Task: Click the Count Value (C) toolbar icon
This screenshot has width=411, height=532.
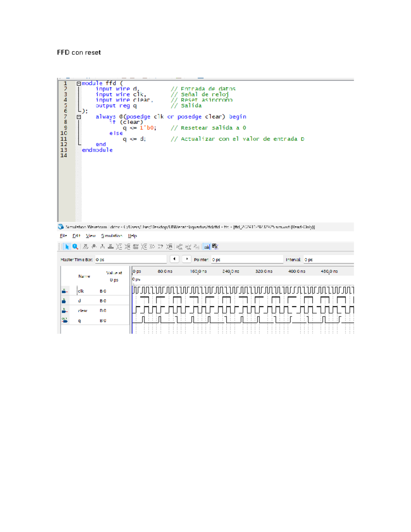Action: point(144,247)
